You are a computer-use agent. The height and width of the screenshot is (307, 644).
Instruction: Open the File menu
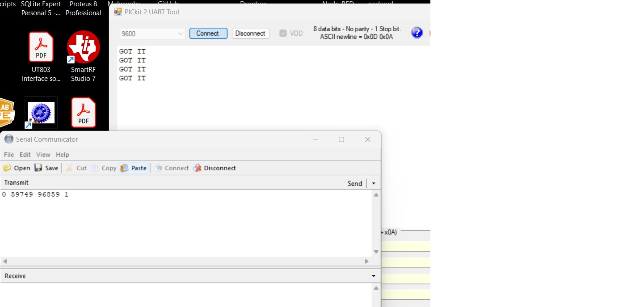pyautogui.click(x=9, y=155)
